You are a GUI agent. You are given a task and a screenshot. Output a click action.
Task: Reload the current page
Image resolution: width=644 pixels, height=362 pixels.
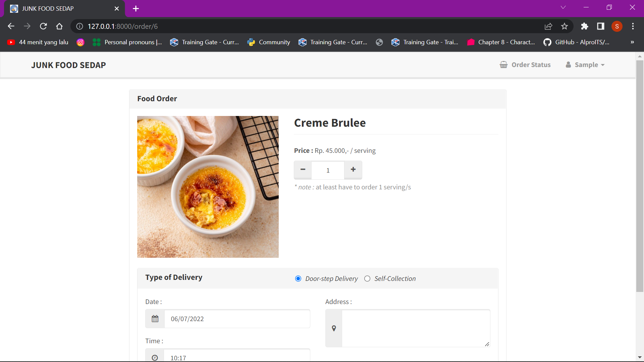click(43, 26)
